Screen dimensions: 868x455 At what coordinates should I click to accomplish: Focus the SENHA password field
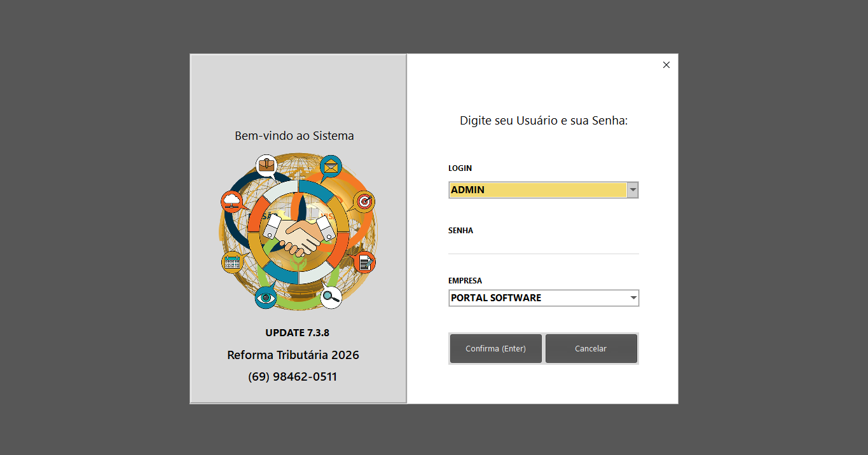click(544, 245)
